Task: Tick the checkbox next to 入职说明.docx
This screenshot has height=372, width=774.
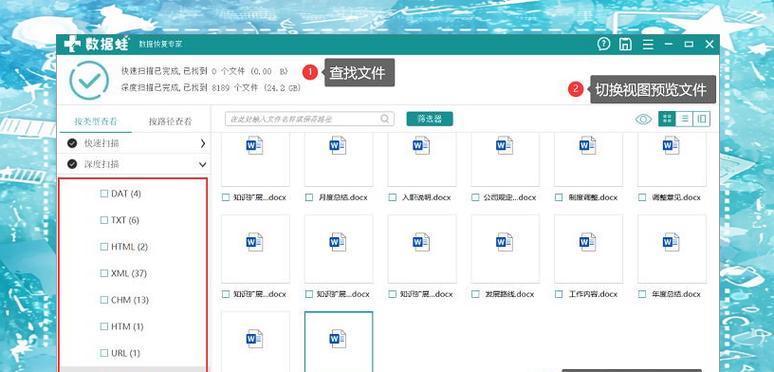Action: (392, 197)
